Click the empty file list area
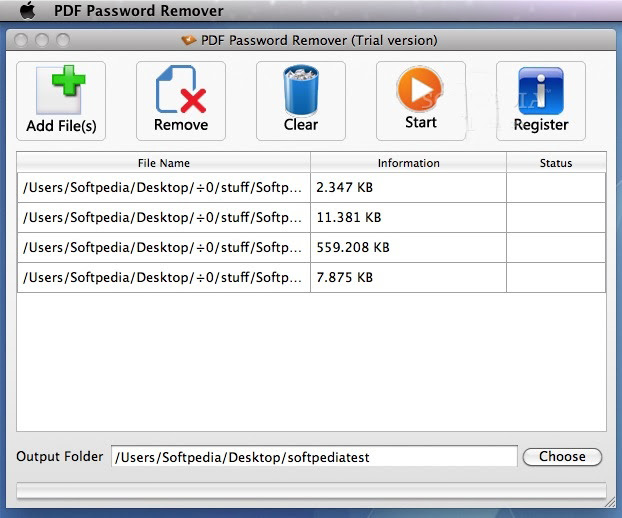 (x=311, y=362)
